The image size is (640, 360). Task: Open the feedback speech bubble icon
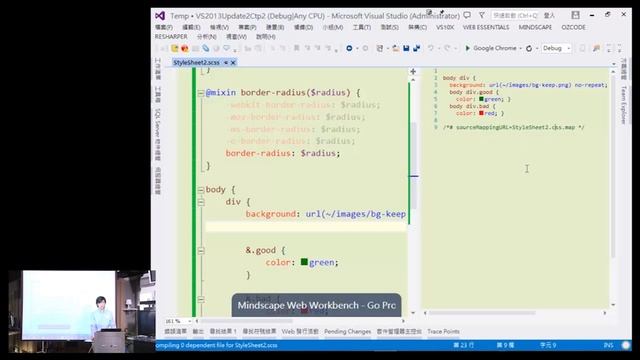pos(467,15)
